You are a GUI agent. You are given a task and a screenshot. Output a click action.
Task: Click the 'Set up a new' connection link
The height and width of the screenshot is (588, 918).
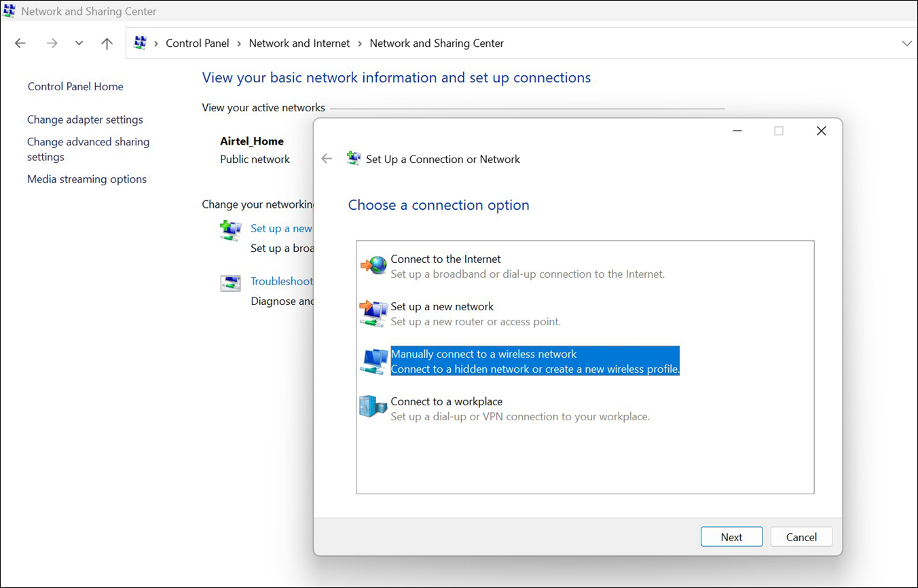[281, 228]
